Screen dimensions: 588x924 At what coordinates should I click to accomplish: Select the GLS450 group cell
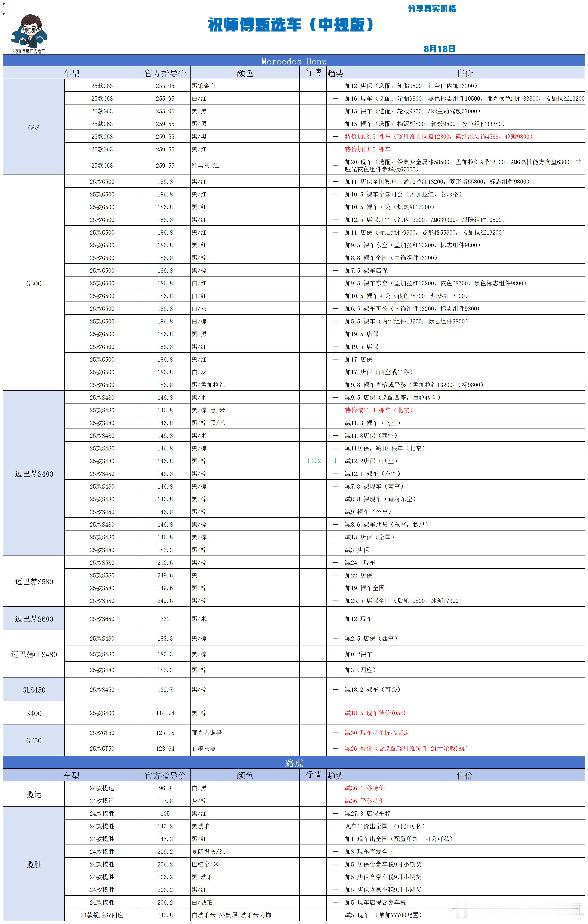(34, 690)
